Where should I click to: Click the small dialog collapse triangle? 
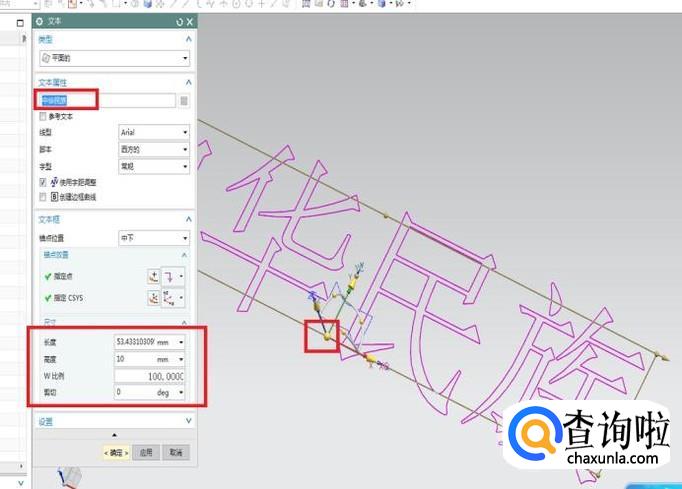click(x=114, y=435)
